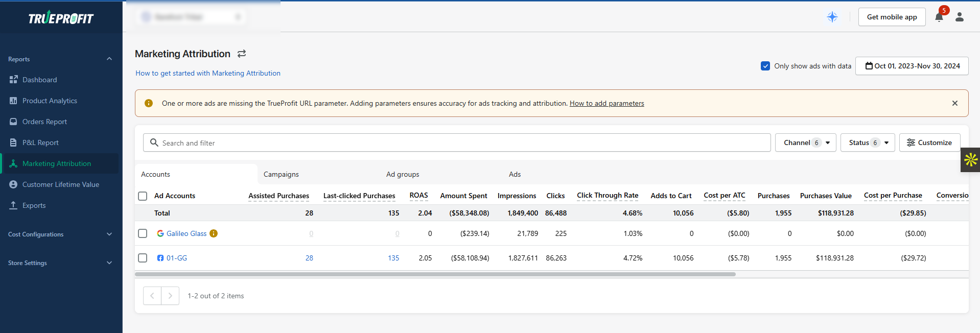Screen dimensions: 980x333
Task: Open the Channel filter dropdown
Action: 805,142
